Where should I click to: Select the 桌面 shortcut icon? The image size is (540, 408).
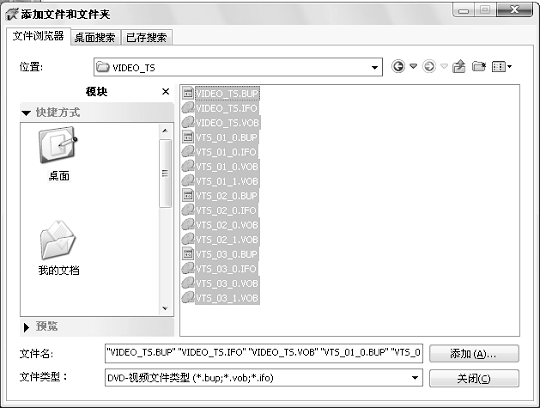click(x=58, y=154)
